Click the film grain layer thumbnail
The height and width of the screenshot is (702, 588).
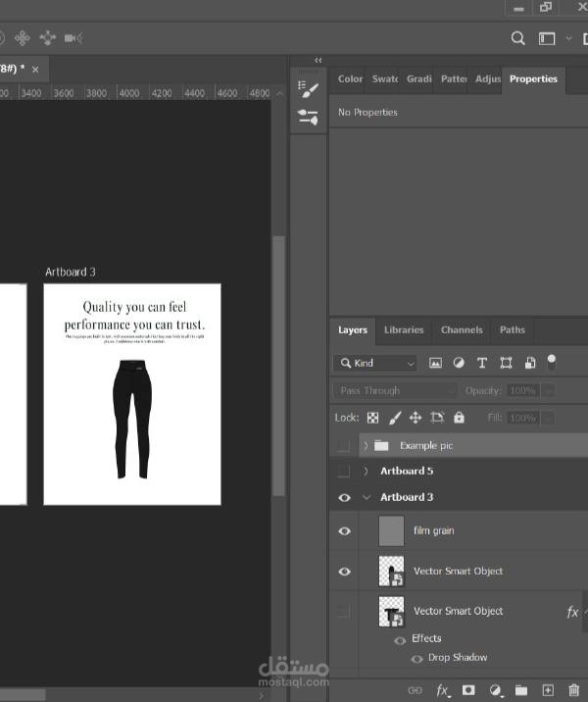[391, 531]
